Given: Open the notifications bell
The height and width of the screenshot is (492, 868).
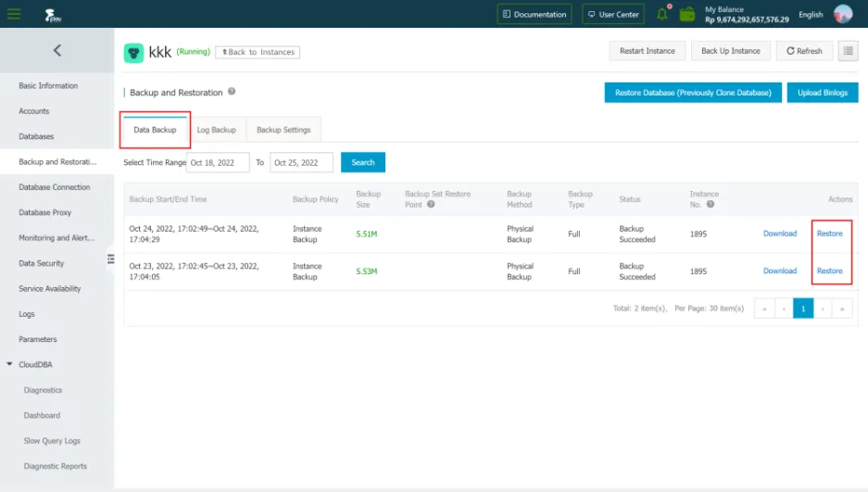Looking at the screenshot, I should tap(662, 14).
